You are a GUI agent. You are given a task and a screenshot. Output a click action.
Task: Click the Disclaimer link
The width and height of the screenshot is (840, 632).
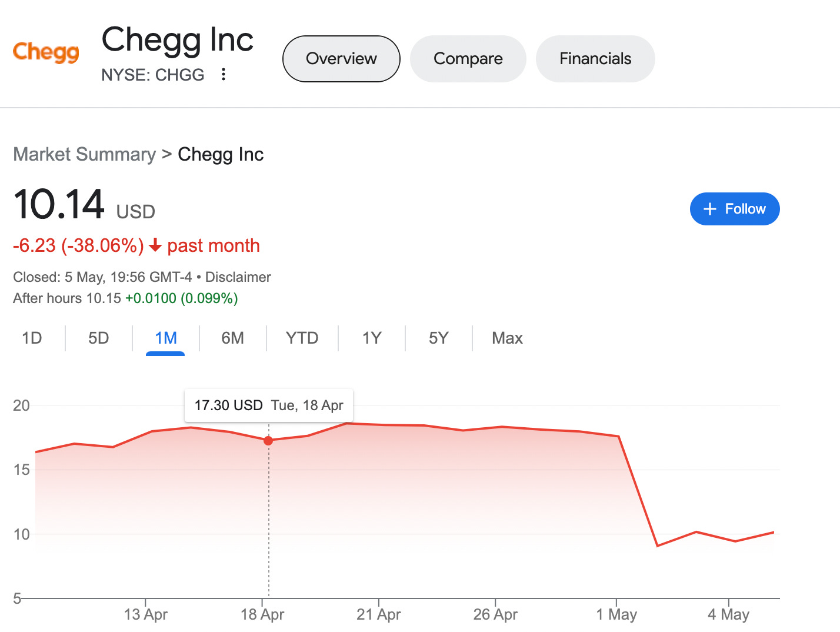[x=238, y=277]
